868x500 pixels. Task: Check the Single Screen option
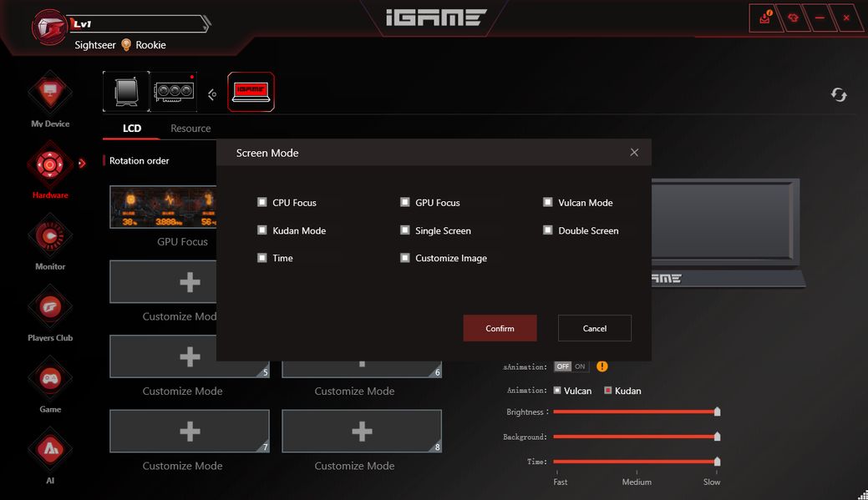pos(404,230)
